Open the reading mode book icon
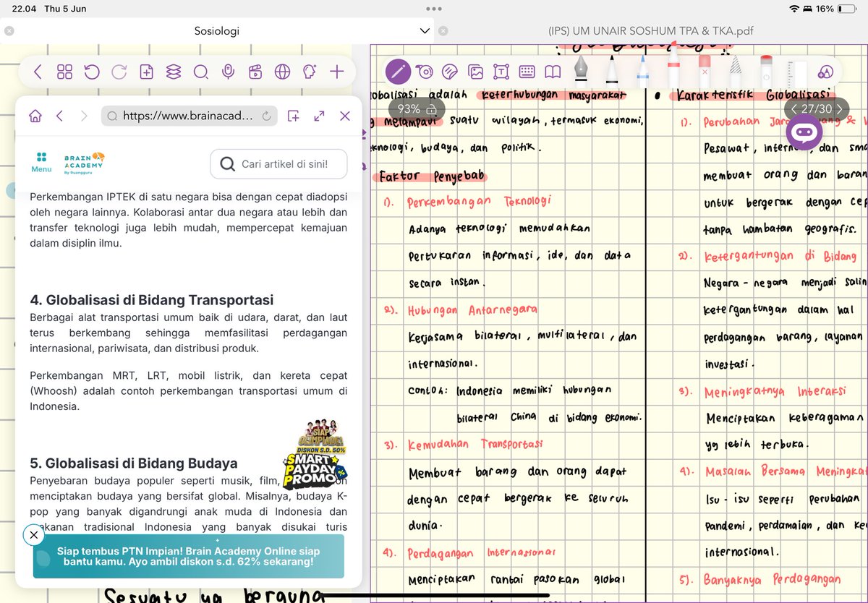The width and height of the screenshot is (868, 603). (553, 72)
